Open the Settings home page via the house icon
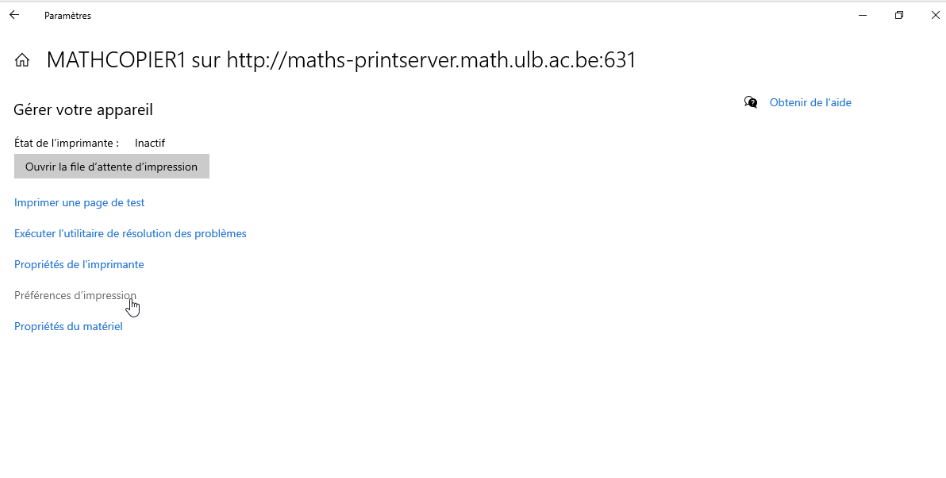Image resolution: width=946 pixels, height=478 pixels. pos(22,60)
